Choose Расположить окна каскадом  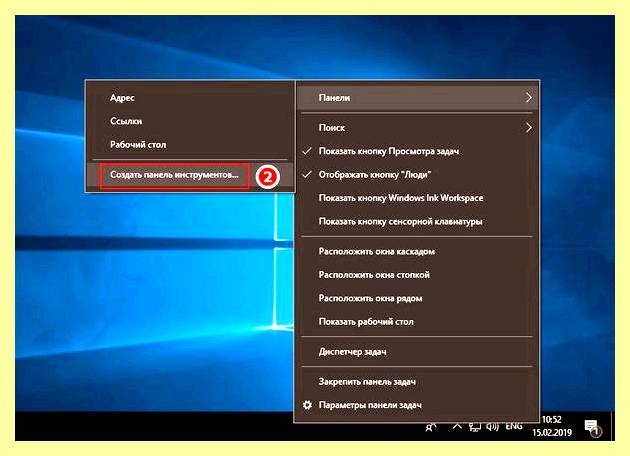418,252
